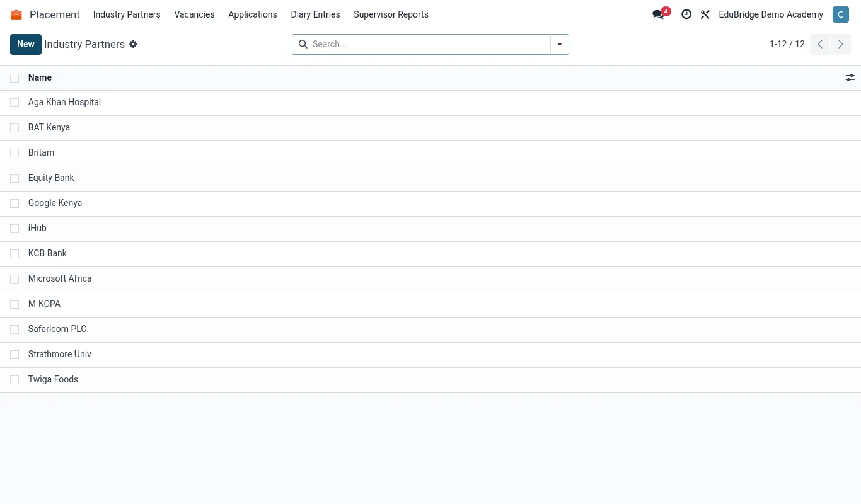
Task: Create a New industry partner
Action: [x=26, y=44]
